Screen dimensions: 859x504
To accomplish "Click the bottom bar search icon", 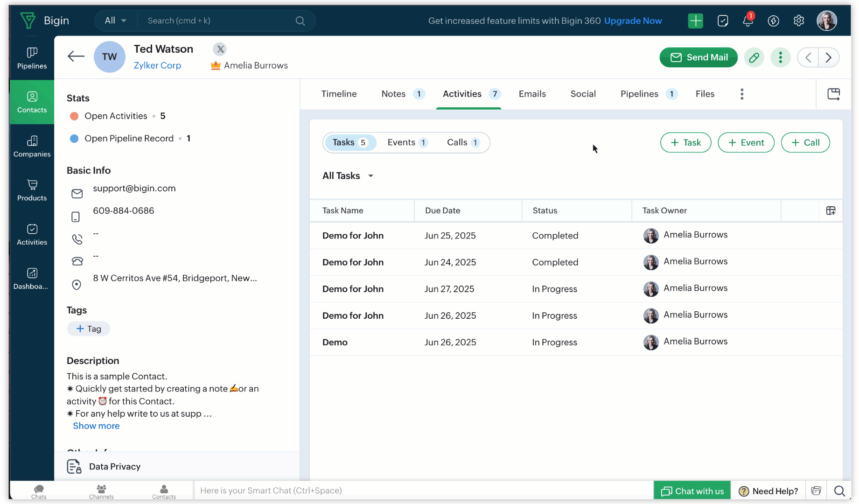I will click(x=839, y=491).
